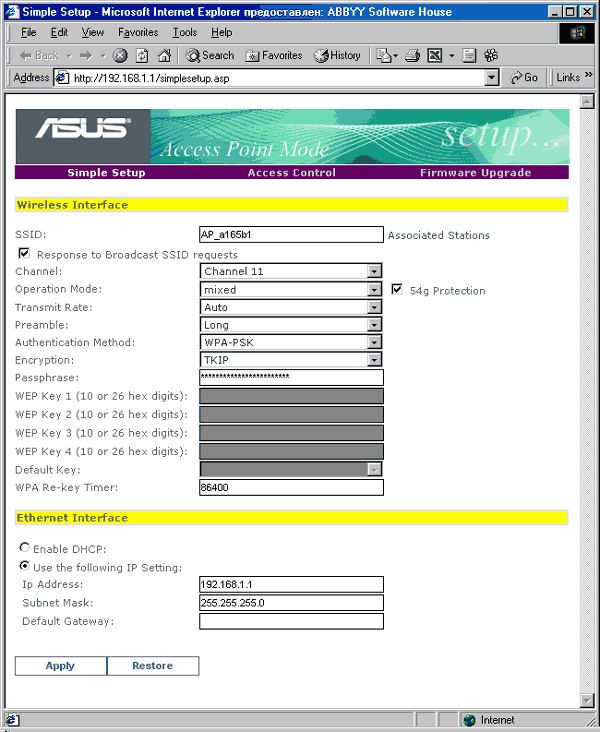Click the Passphrase input field
Viewport: 600px width, 732px height.
point(291,377)
